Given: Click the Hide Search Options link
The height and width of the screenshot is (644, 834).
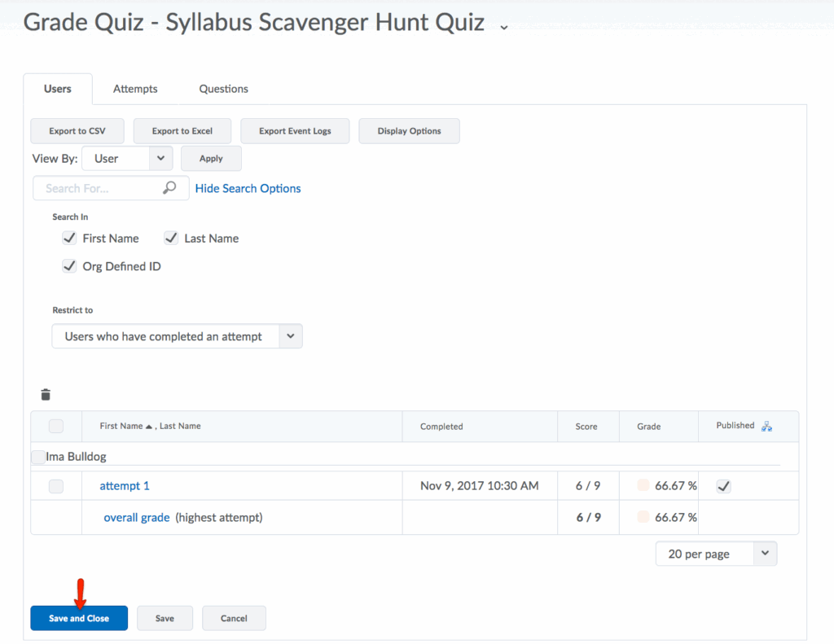Looking at the screenshot, I should pos(248,188).
